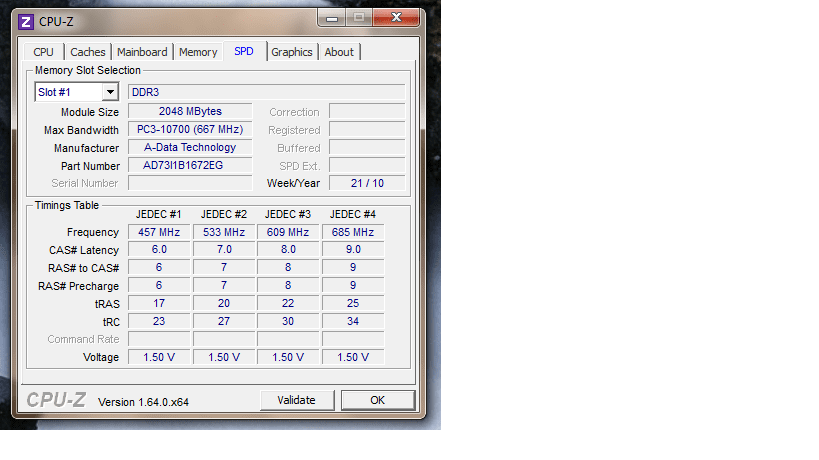The height and width of the screenshot is (460, 819).
Task: Select the 609 MHz frequency cell
Action: [288, 232]
